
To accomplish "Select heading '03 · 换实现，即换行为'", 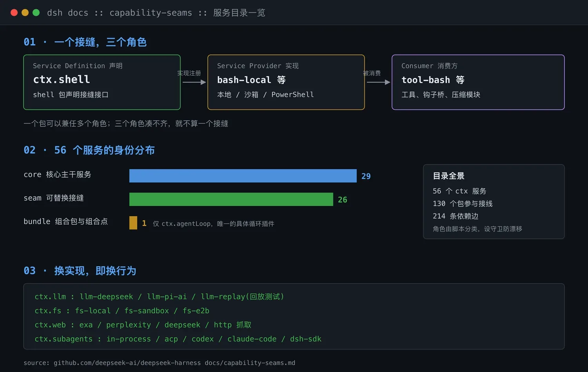I will 80,271.
